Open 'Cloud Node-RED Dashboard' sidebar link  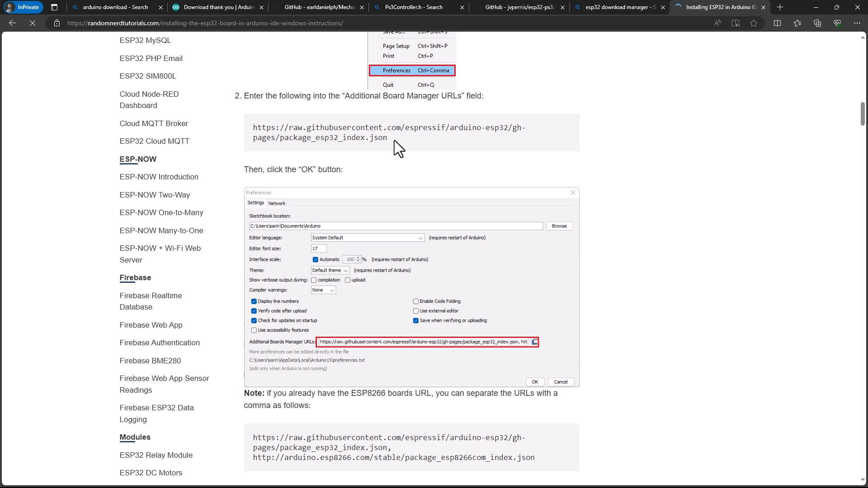(x=149, y=99)
